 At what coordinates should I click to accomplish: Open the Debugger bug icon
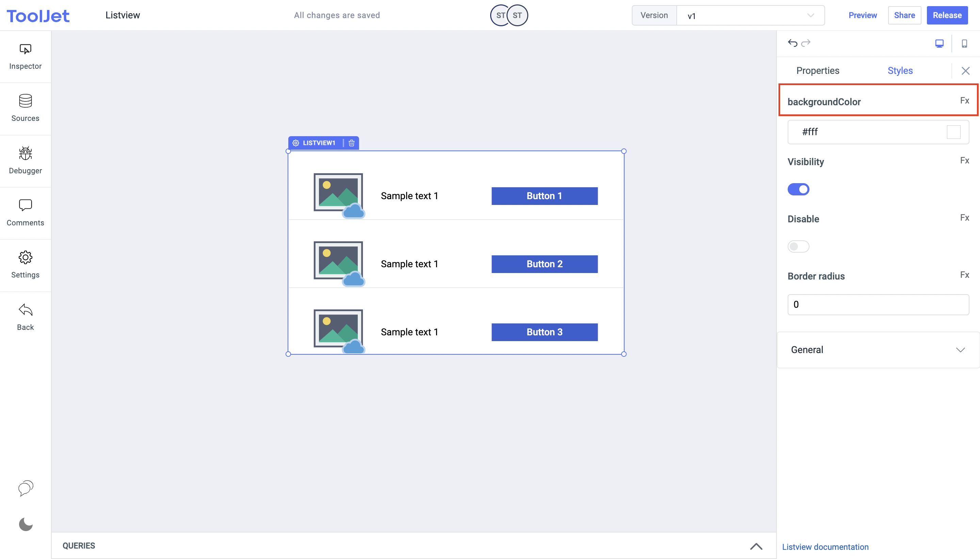pos(25,154)
